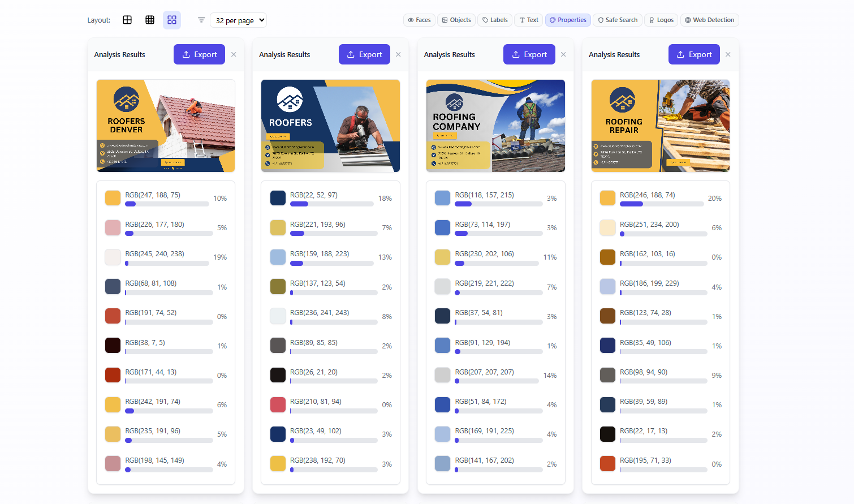Select the four-tile card layout icon

pos(172,20)
